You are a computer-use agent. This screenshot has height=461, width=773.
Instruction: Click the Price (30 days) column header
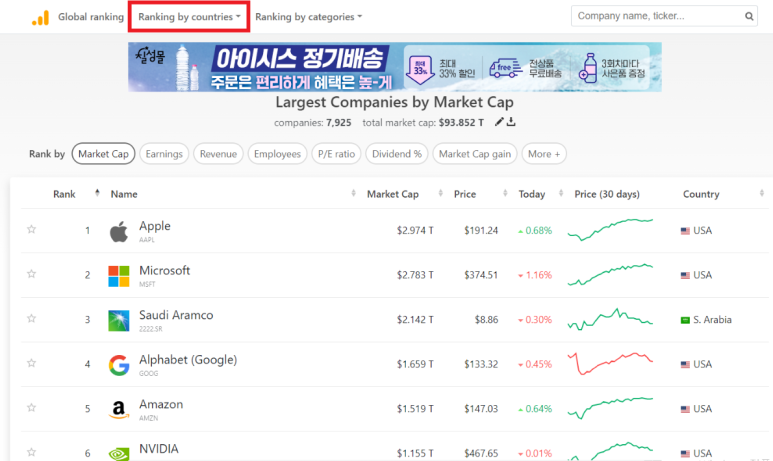click(607, 194)
